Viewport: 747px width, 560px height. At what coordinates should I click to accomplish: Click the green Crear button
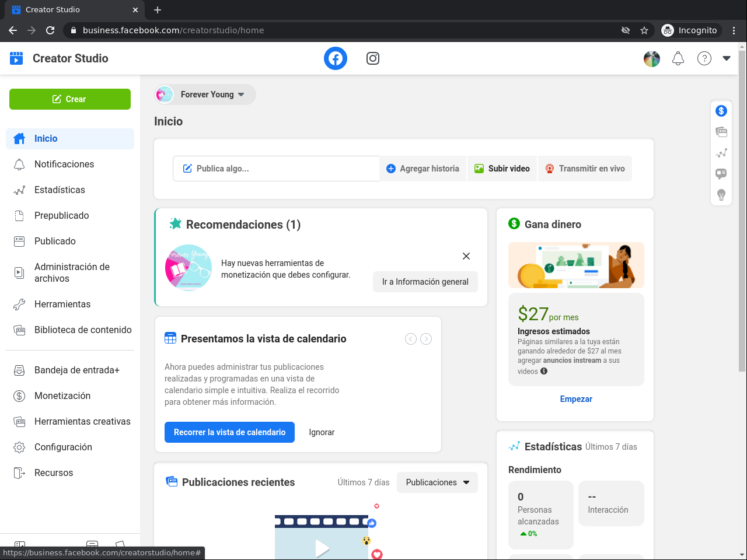coord(70,99)
